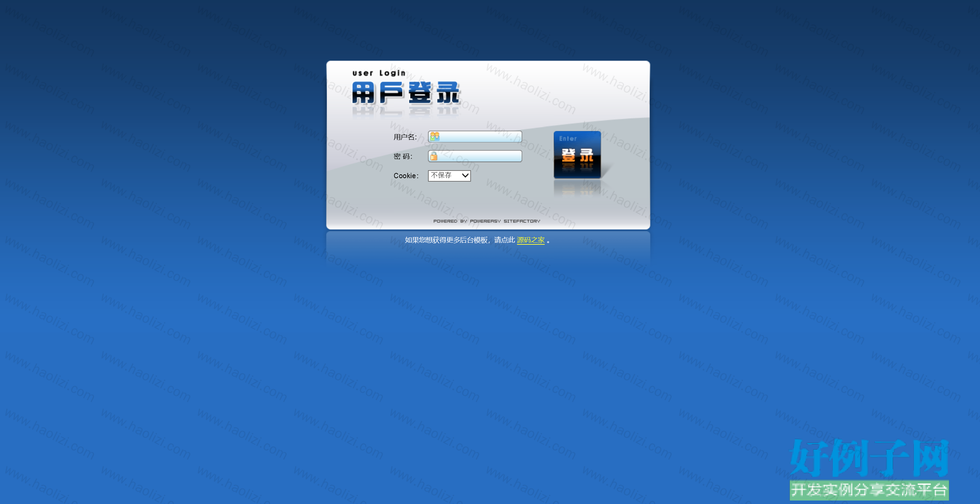This screenshot has width=980, height=504.
Task: Click the 密码 password input field
Action: pos(475,156)
